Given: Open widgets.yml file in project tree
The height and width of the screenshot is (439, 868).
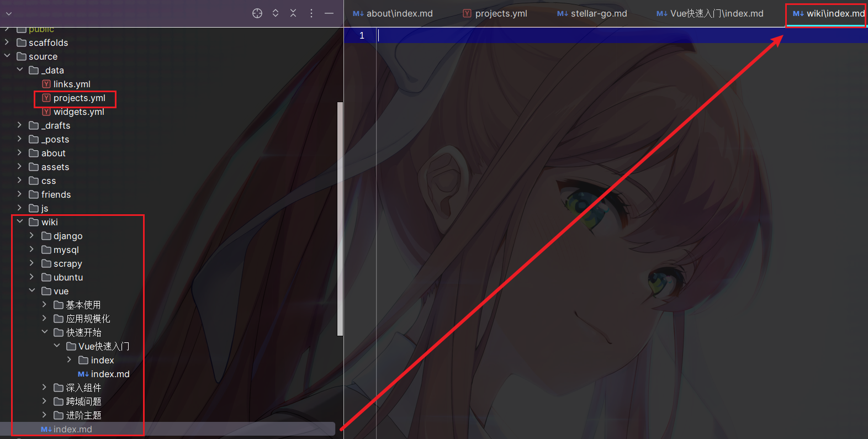Looking at the screenshot, I should pyautogui.click(x=78, y=112).
